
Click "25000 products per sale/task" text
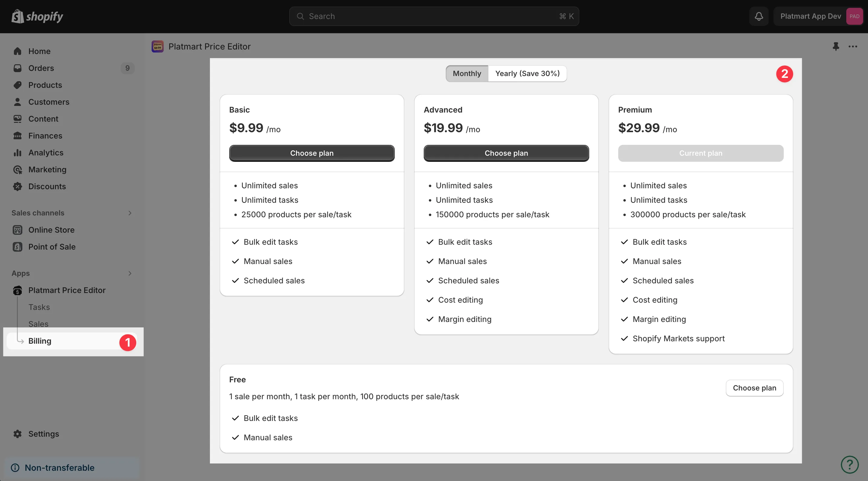tap(296, 215)
